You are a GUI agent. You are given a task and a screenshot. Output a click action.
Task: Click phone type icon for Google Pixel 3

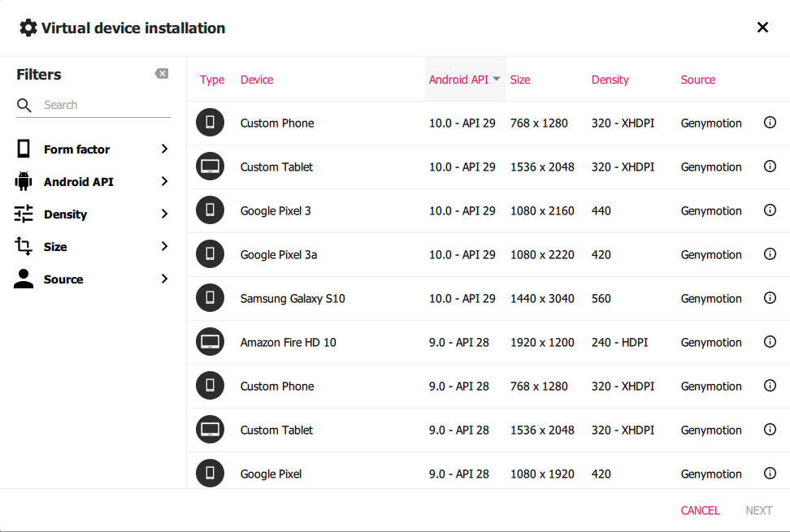210,210
